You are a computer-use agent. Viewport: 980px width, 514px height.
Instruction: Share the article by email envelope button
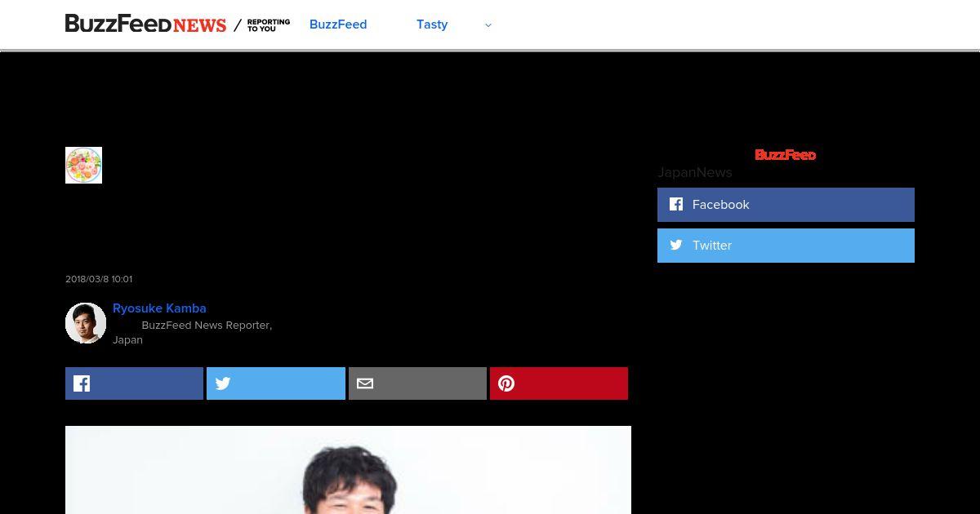417,383
